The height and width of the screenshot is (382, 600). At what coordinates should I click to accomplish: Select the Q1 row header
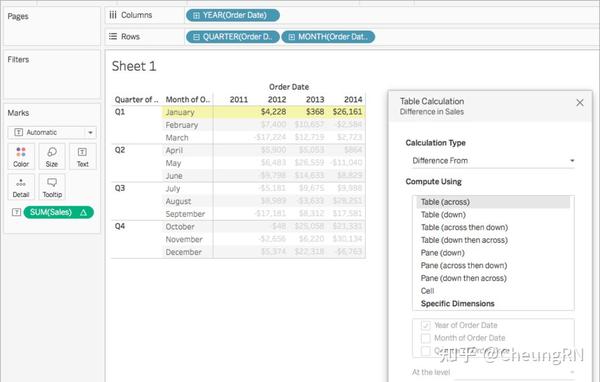[x=120, y=111]
